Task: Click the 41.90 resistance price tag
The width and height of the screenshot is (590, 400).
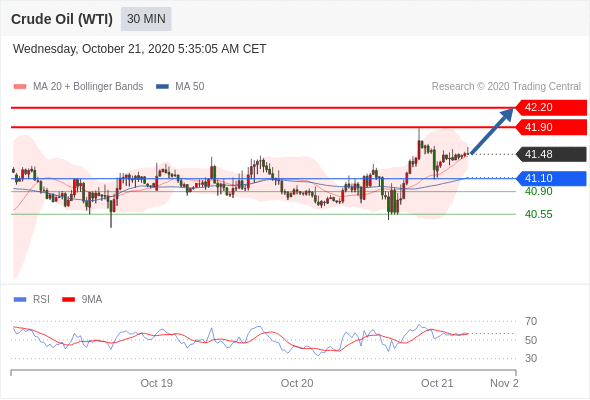Action: [551, 127]
